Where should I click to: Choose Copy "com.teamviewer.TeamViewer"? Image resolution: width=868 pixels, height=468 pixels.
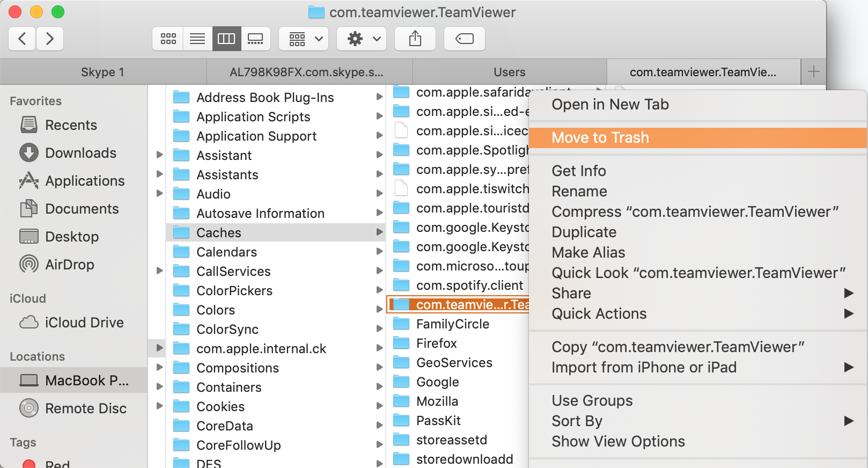(698, 347)
